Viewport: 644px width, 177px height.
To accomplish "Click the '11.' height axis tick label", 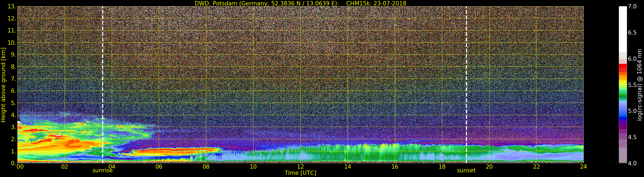I will 12,31.
